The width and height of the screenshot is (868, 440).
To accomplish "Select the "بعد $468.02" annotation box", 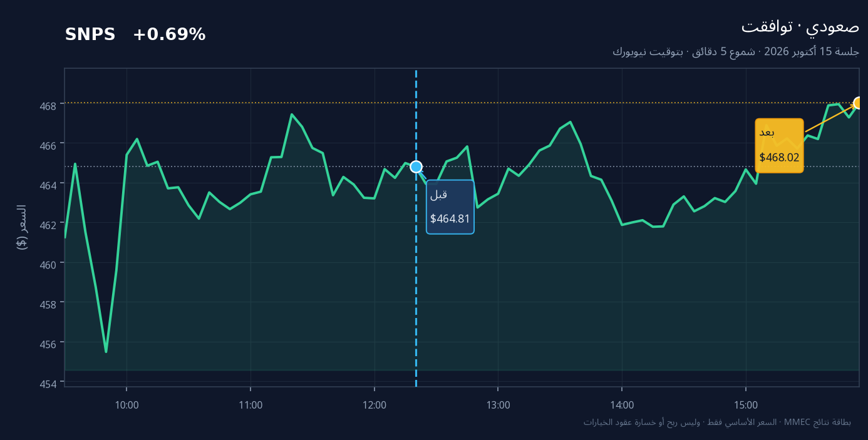I will click(x=779, y=145).
